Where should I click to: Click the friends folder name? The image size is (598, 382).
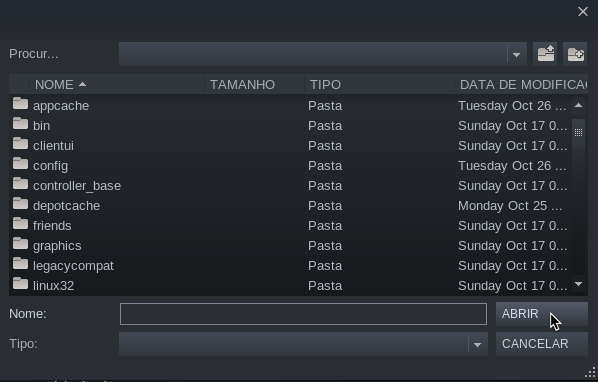coord(52,226)
